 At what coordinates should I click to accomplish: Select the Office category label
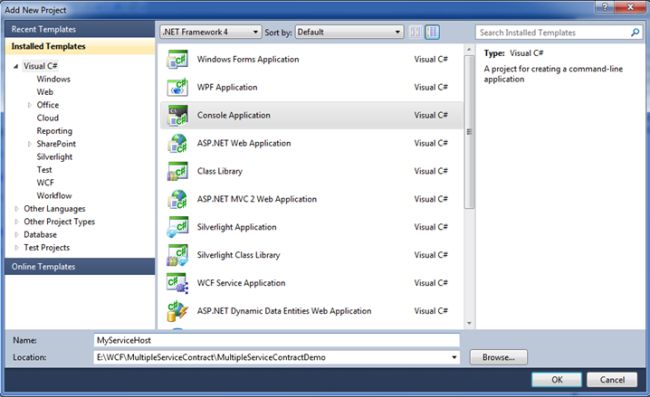pyautogui.click(x=48, y=105)
